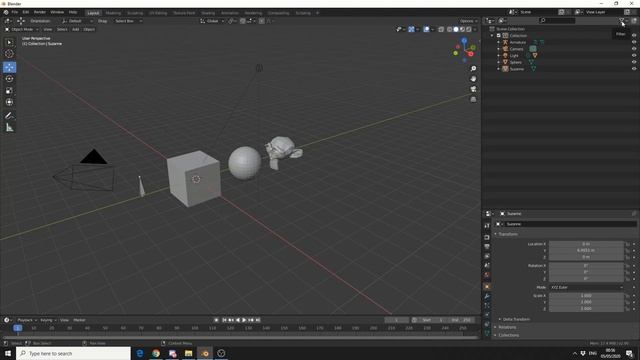Hide Suzanne using its eye icon

634,69
